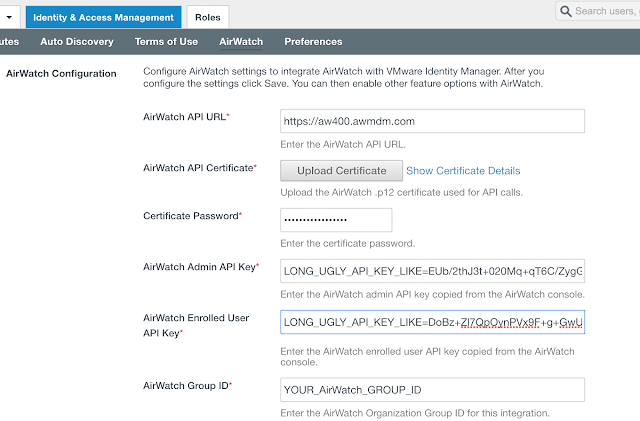
Task: Click the AirWatch Enrolled User API Key label
Action: [x=196, y=325]
